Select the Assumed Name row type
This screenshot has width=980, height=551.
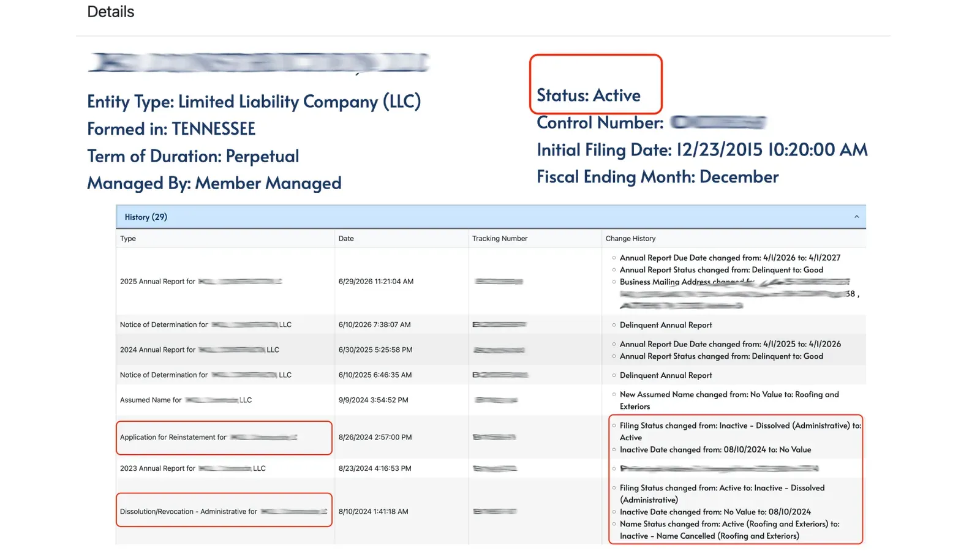tap(186, 400)
